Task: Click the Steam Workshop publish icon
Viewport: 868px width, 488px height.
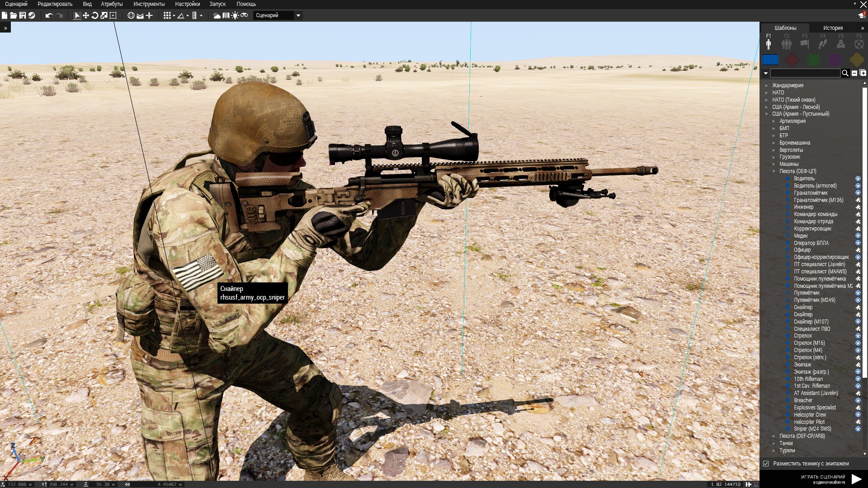Action: point(32,15)
